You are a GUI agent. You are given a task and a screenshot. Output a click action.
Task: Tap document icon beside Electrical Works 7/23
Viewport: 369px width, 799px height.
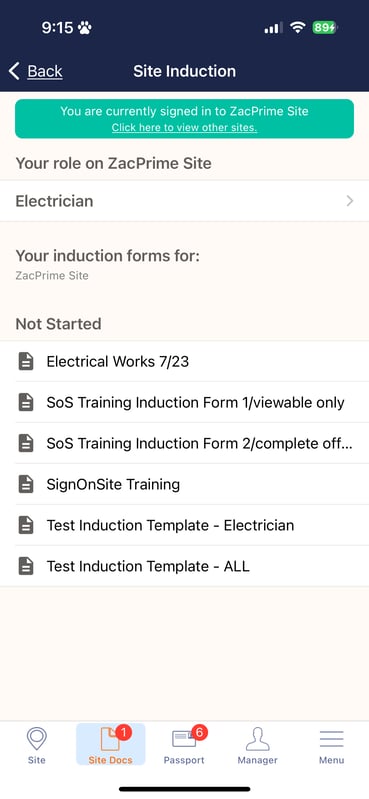(x=26, y=361)
